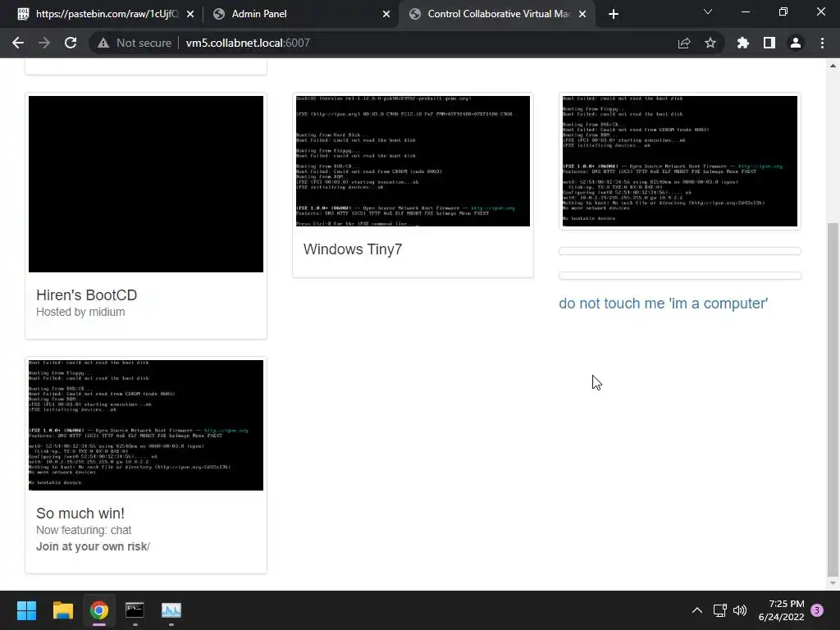The height and width of the screenshot is (630, 840).
Task: Open the Chrome three-dot menu
Action: (x=822, y=43)
